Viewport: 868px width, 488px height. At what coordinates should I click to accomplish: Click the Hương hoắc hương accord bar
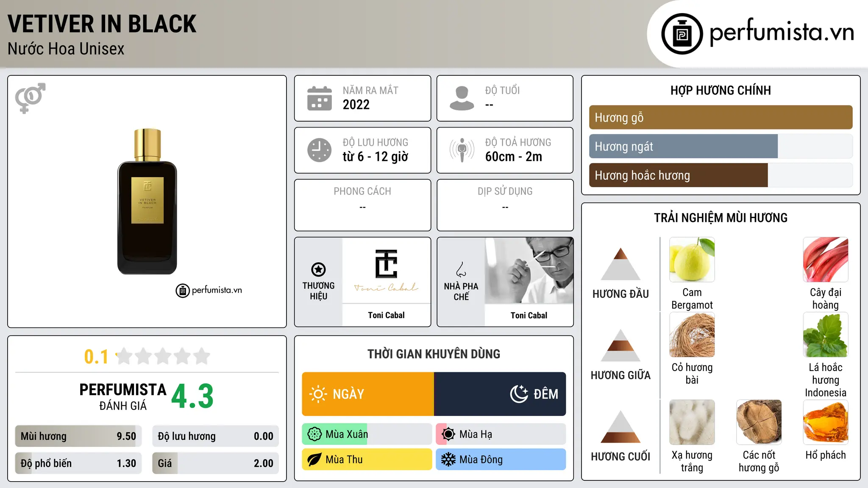pyautogui.click(x=721, y=175)
